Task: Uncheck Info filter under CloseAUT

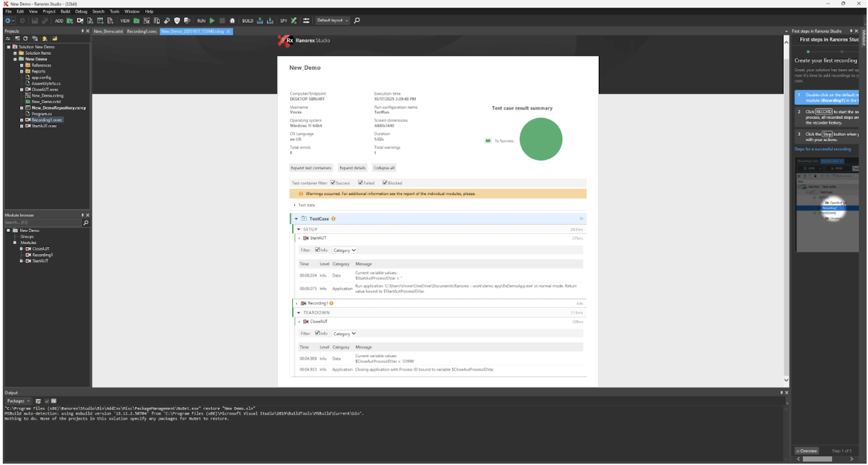Action: tap(317, 334)
